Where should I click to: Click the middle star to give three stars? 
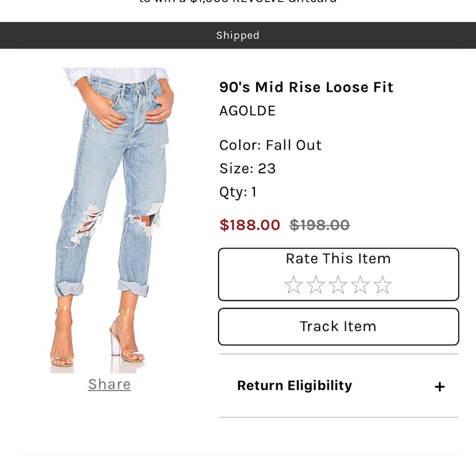338,284
